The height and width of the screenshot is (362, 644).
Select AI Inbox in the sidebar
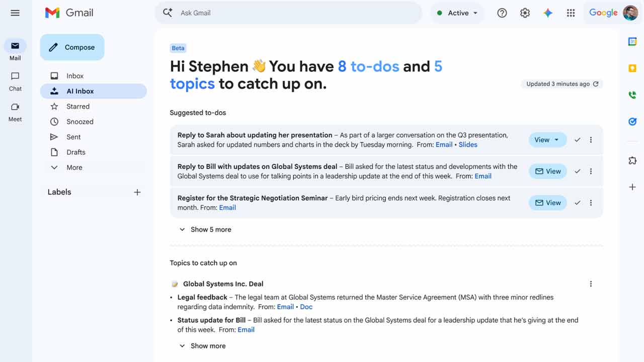pyautogui.click(x=93, y=91)
